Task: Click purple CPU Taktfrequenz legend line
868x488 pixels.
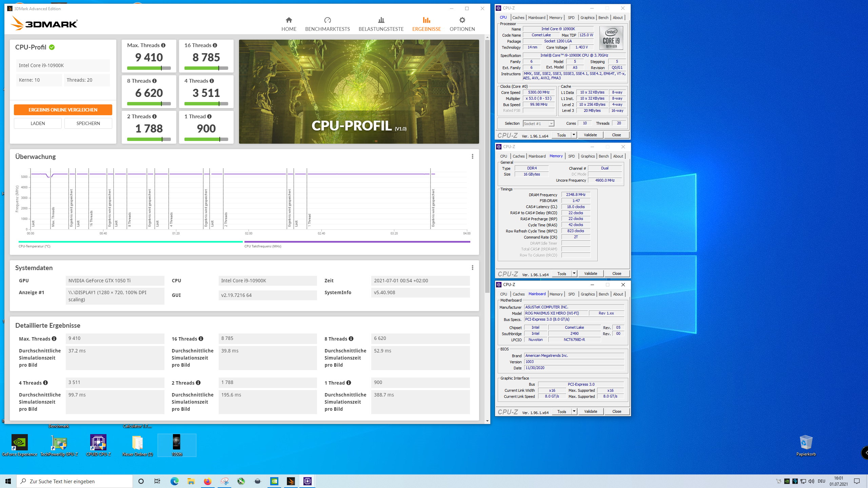Action: click(x=357, y=242)
